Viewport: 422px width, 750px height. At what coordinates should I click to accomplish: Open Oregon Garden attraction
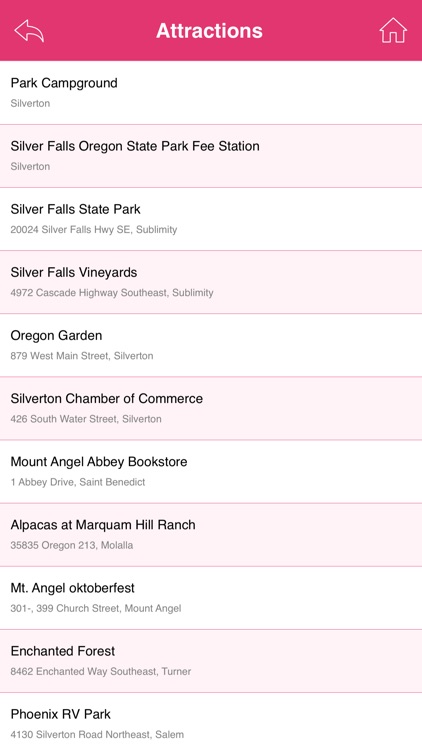[x=211, y=345]
